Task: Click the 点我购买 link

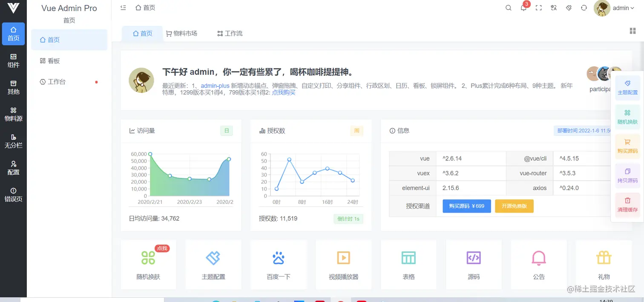Action: point(284,92)
